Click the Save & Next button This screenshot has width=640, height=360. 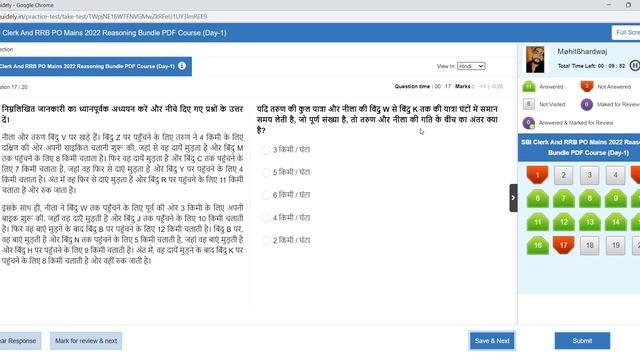[x=492, y=341]
